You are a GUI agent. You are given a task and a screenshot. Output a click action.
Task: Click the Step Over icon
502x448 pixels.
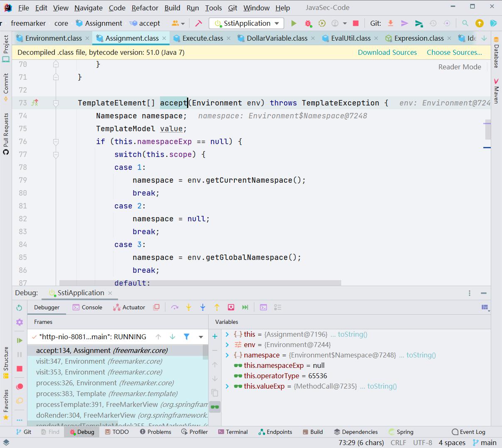coord(175,307)
